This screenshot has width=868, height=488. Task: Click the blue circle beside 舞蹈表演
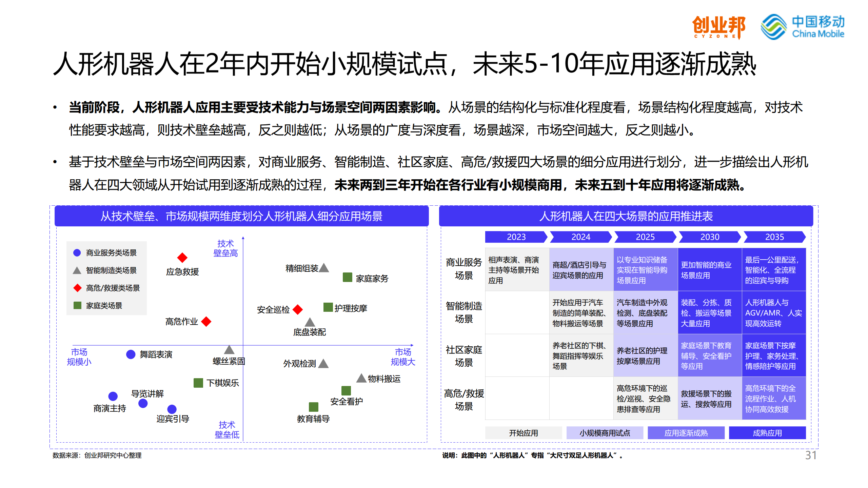click(131, 354)
